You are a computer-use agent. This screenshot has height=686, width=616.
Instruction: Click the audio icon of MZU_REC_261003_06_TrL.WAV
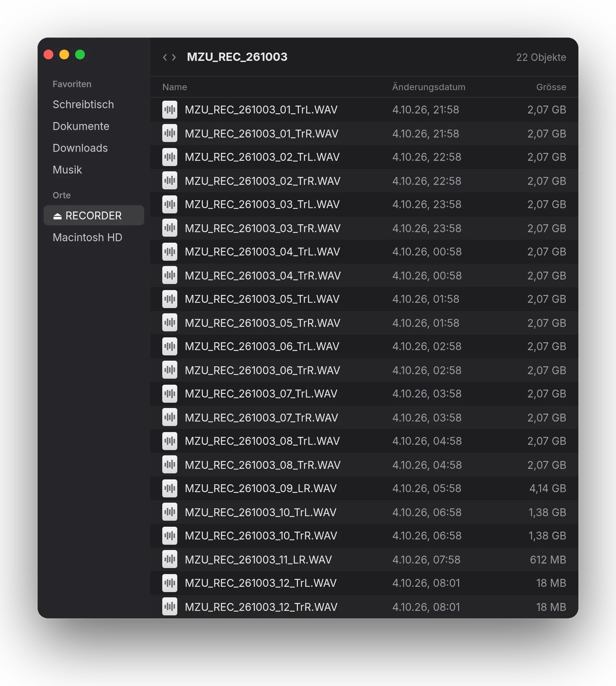[x=170, y=346]
